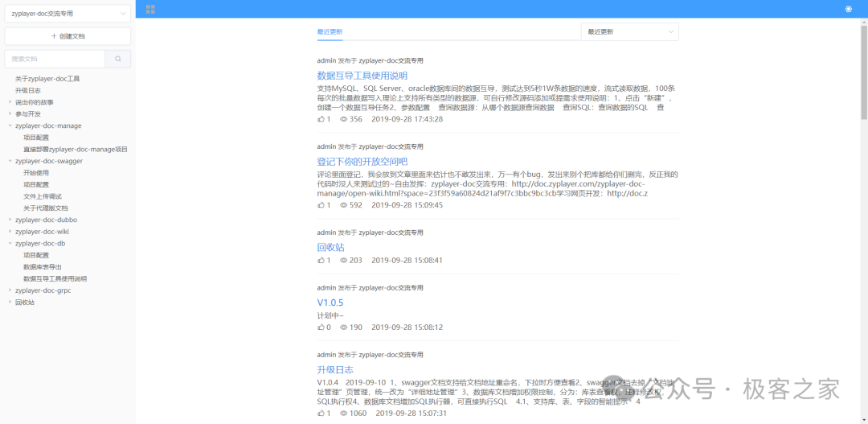Click the eye views icon showing 190
The height and width of the screenshot is (424, 868).
click(343, 327)
